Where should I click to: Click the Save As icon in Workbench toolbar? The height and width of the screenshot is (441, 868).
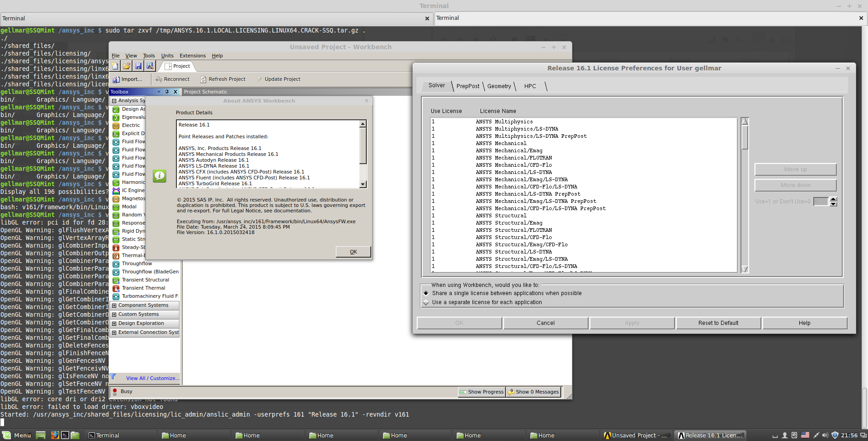[150, 66]
